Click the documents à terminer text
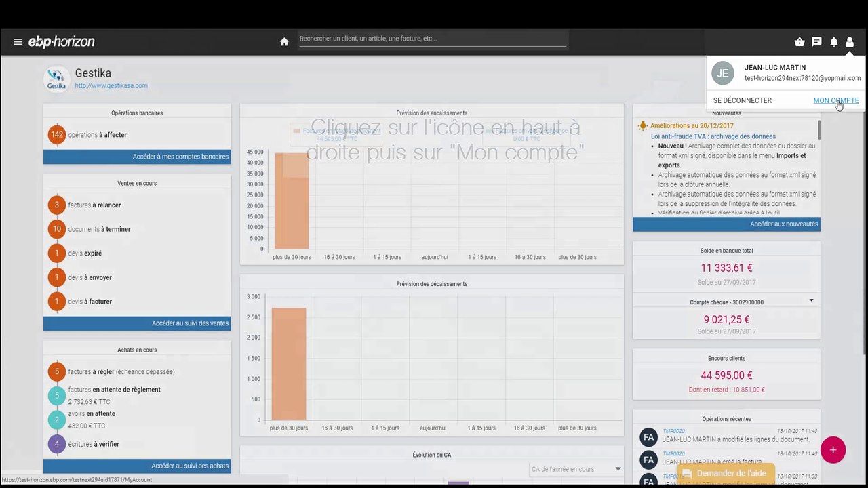This screenshot has width=868, height=488. pos(100,229)
